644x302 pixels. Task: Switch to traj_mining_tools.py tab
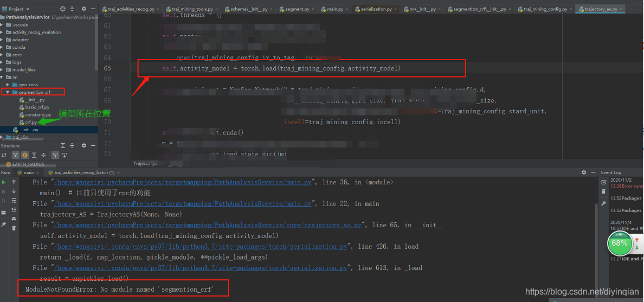click(x=192, y=9)
